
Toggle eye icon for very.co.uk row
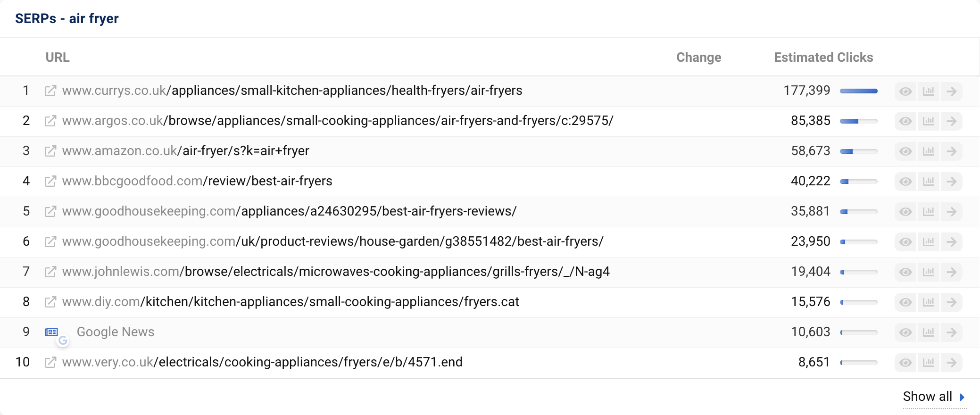pyautogui.click(x=905, y=363)
